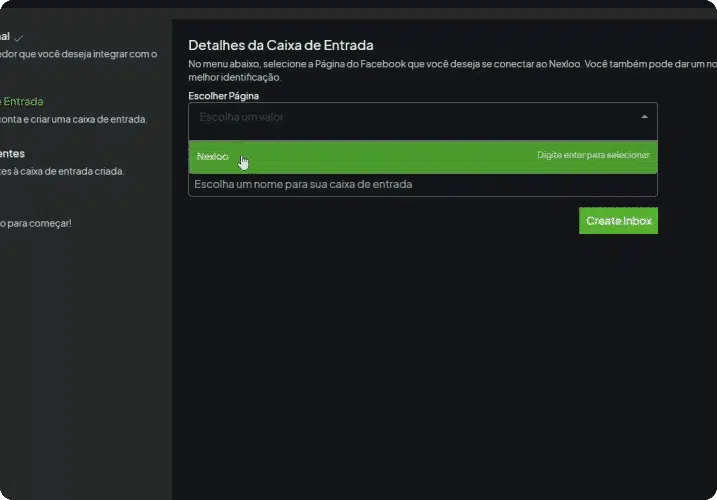Collapse the Escolher Página dropdown using its caret arrow
This screenshot has height=500, width=717.
point(644,117)
